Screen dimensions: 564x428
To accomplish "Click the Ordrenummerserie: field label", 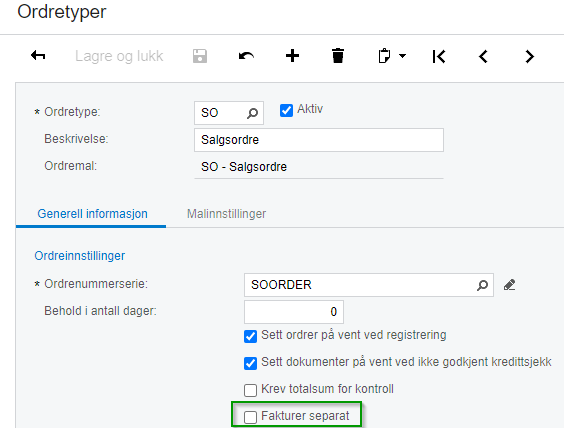I will pos(96,284).
